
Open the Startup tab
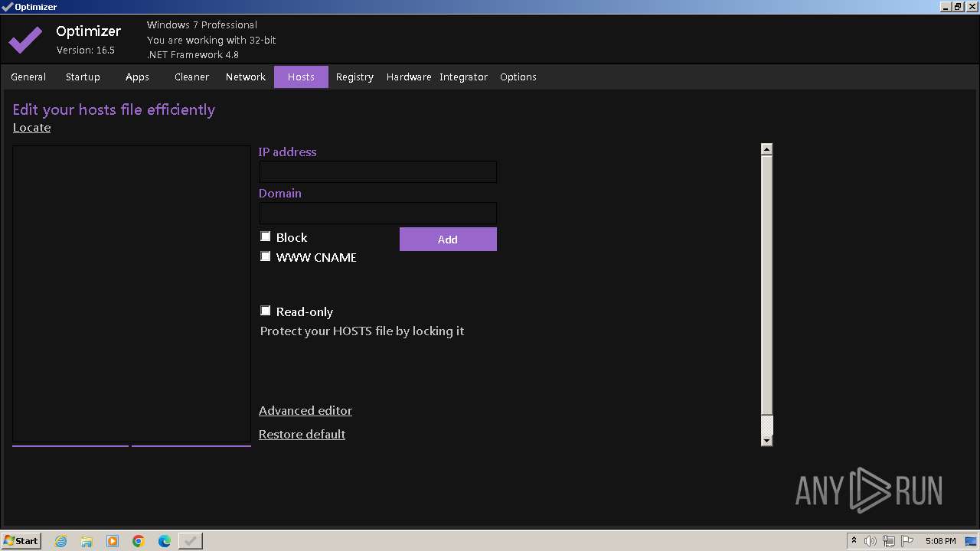click(83, 77)
